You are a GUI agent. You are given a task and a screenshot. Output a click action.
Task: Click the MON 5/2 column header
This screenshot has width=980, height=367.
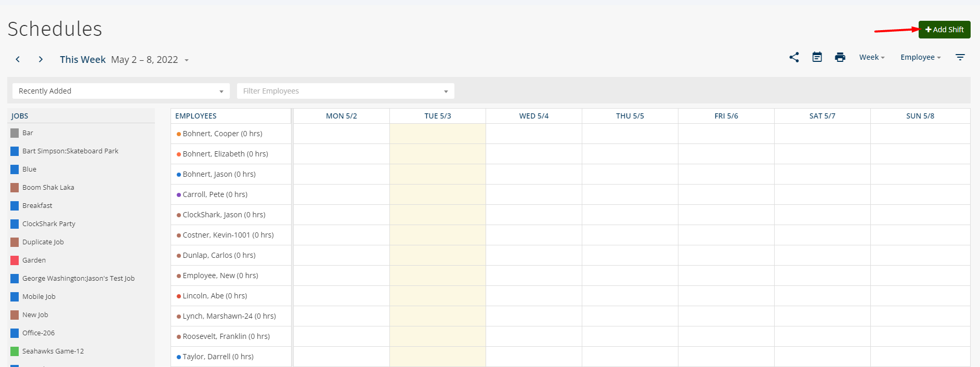(x=342, y=116)
